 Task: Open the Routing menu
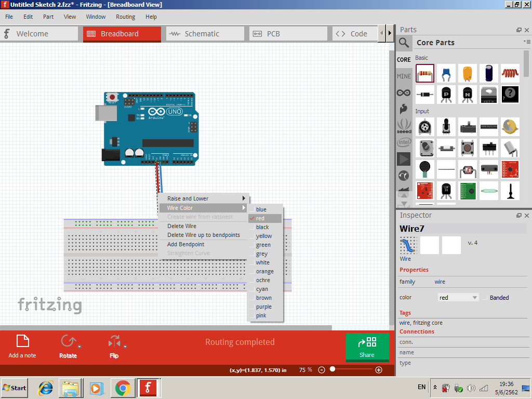tap(125, 17)
